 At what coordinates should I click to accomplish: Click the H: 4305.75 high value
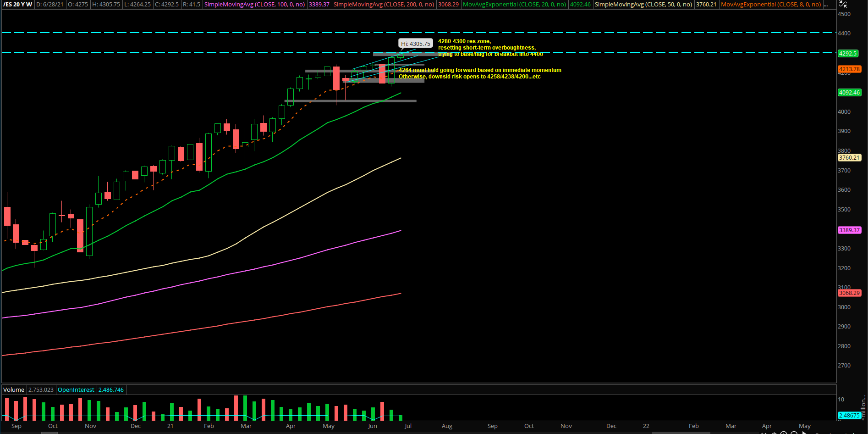click(106, 4)
